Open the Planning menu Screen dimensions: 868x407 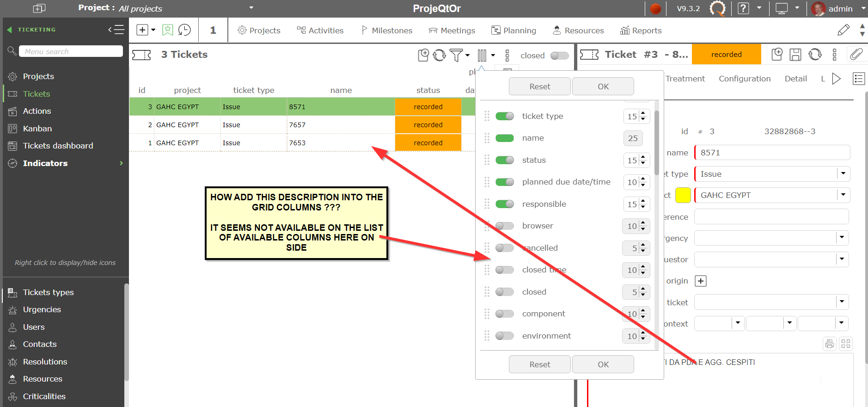[x=513, y=31]
